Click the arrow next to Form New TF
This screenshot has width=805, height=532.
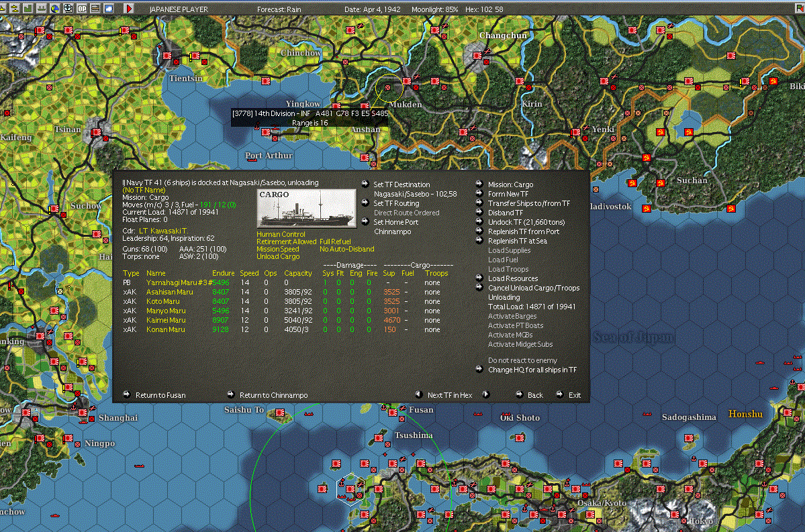click(479, 193)
